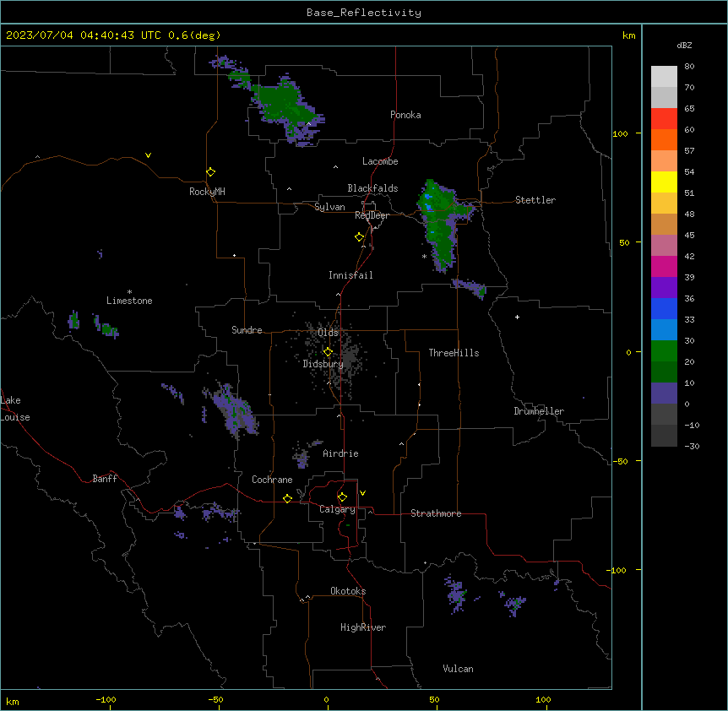Viewport: 728px width, 711px height.
Task: Select the Stettler city label
Action: pyautogui.click(x=535, y=200)
